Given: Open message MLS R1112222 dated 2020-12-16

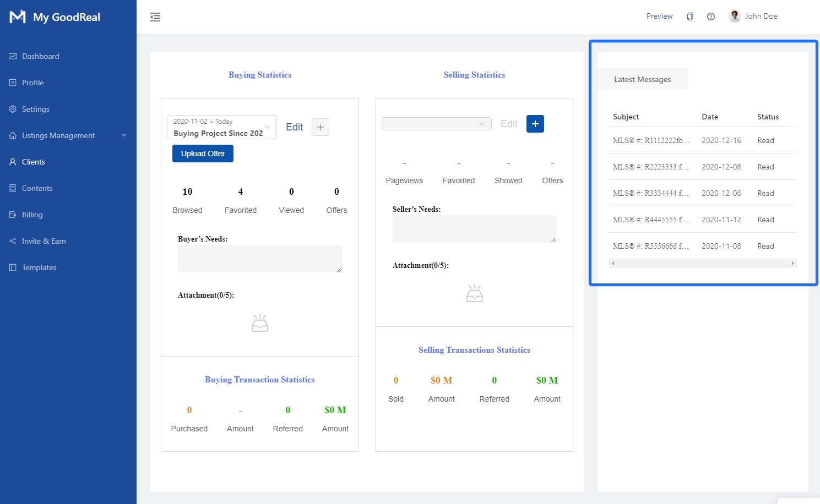Looking at the screenshot, I should coord(651,140).
